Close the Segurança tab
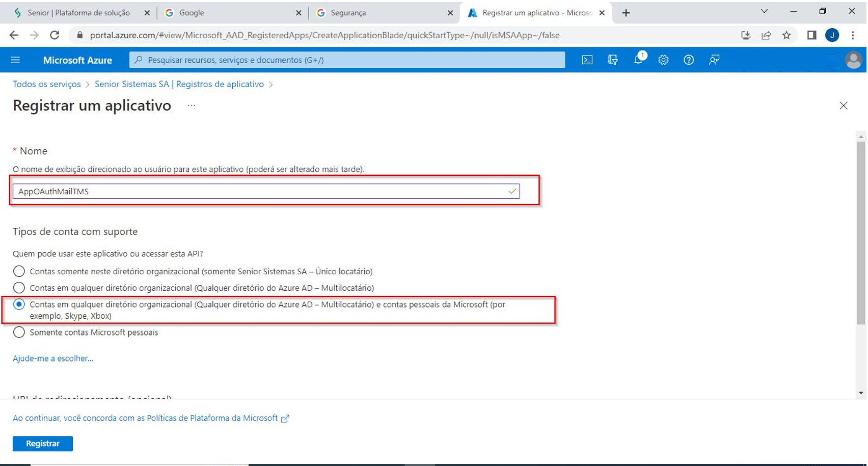 tap(450, 13)
